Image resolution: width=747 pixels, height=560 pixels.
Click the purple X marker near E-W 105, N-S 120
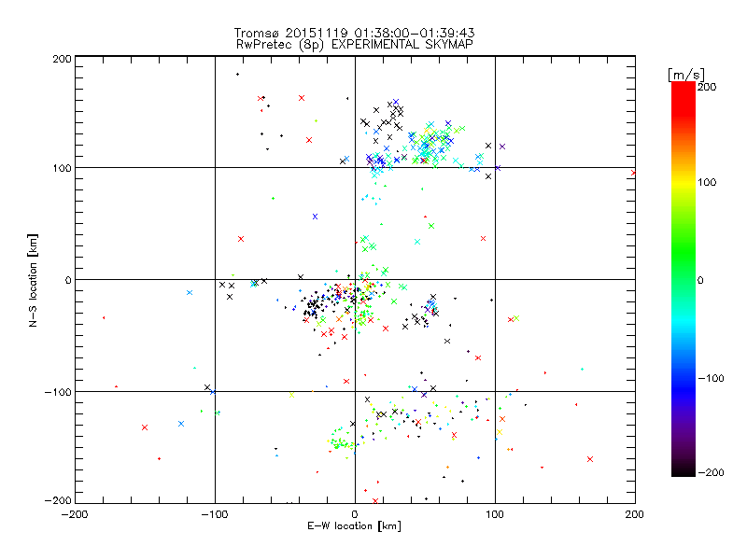(x=502, y=147)
